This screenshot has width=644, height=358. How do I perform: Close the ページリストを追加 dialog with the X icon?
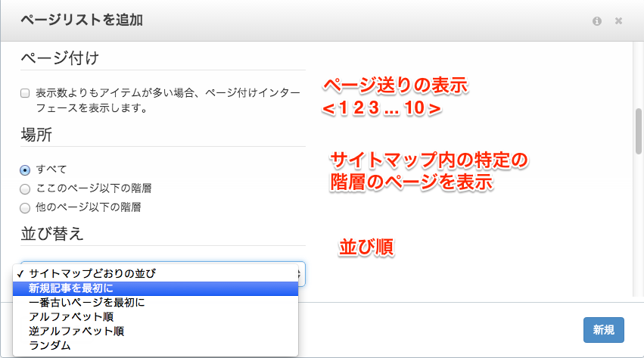click(x=618, y=21)
